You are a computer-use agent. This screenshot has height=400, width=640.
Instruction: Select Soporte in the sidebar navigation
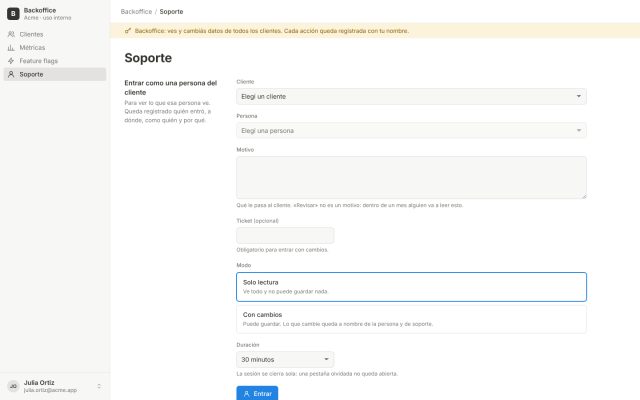click(55, 74)
